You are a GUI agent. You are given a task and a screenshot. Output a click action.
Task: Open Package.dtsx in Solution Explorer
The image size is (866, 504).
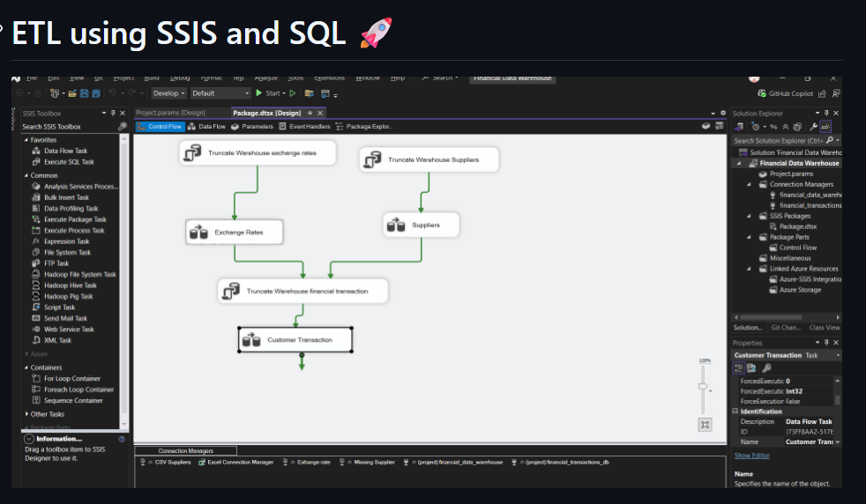point(797,226)
